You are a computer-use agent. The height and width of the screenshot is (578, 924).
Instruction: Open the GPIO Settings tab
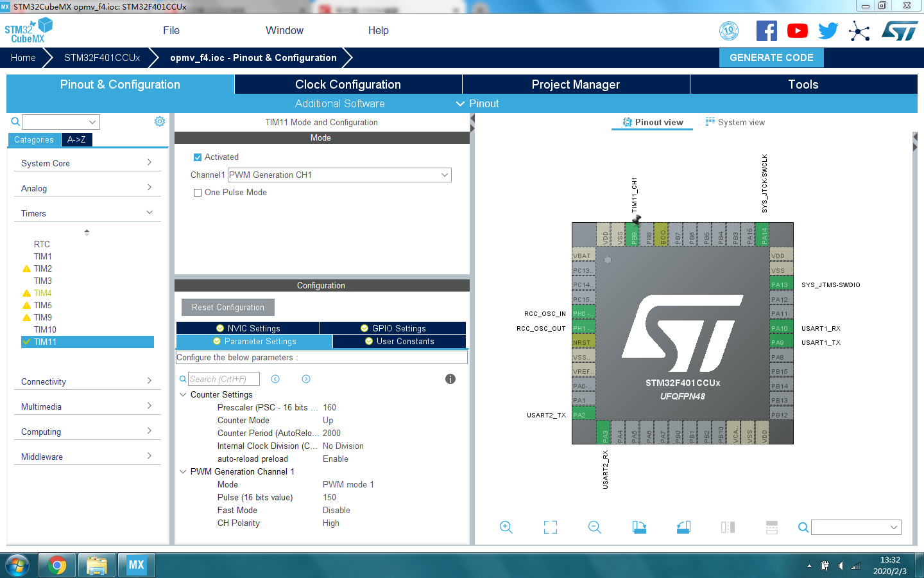pos(393,328)
